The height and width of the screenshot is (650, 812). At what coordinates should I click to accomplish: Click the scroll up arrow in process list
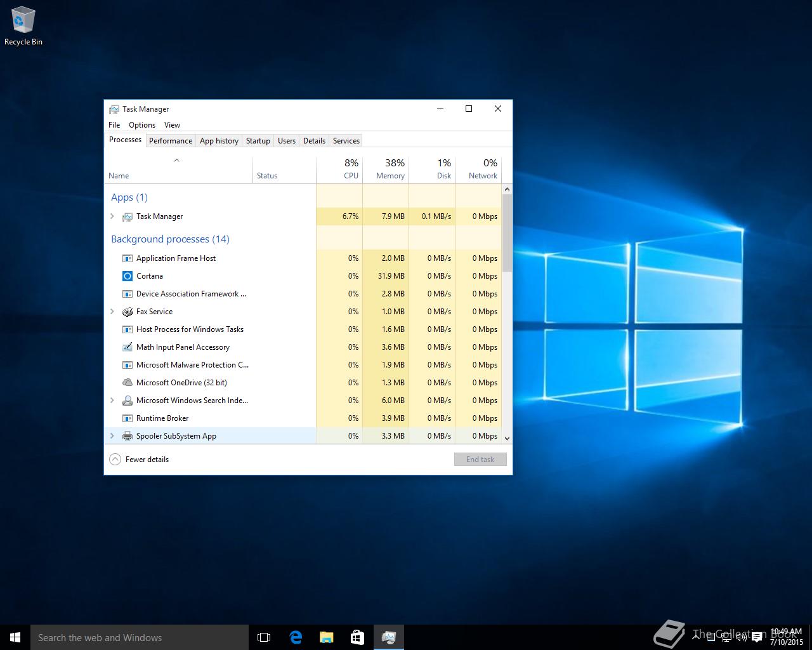(x=507, y=189)
